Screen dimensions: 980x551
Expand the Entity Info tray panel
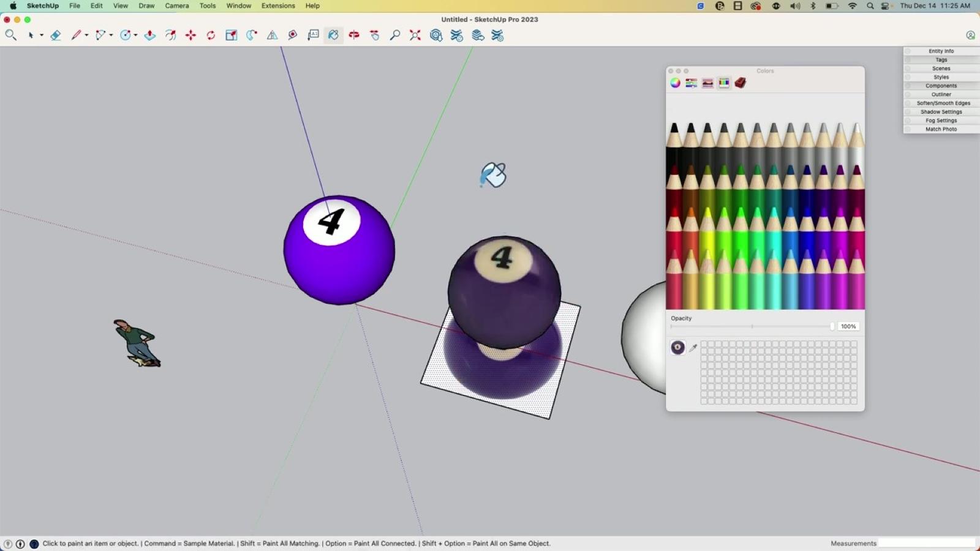pos(941,51)
